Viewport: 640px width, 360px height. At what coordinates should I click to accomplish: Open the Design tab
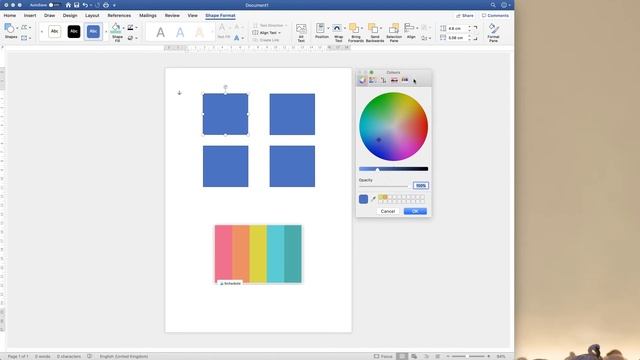[x=70, y=16]
